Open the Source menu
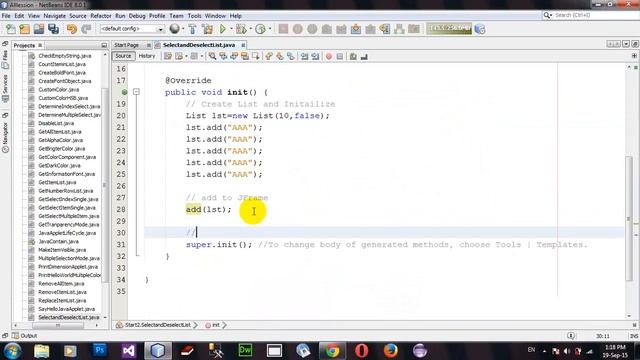The height and width of the screenshot is (360, 640). click(x=78, y=16)
